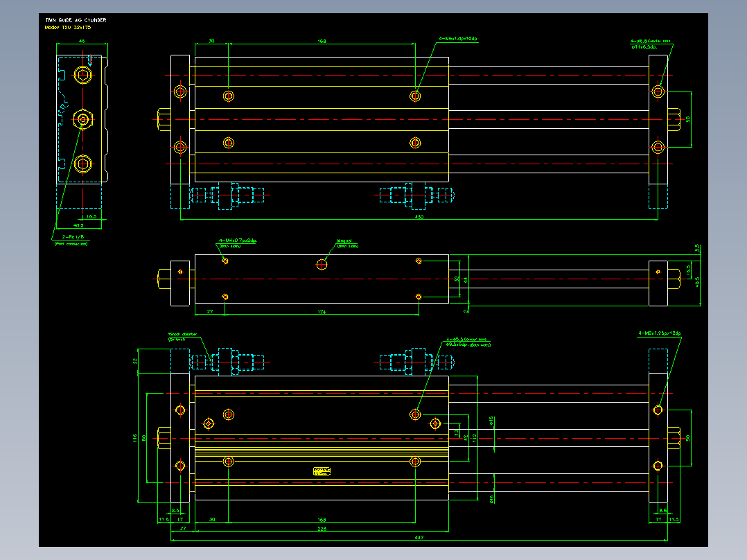This screenshot has height=560, width=747.
Task: Click the 'Magnet' leader label
Action: coord(344,241)
